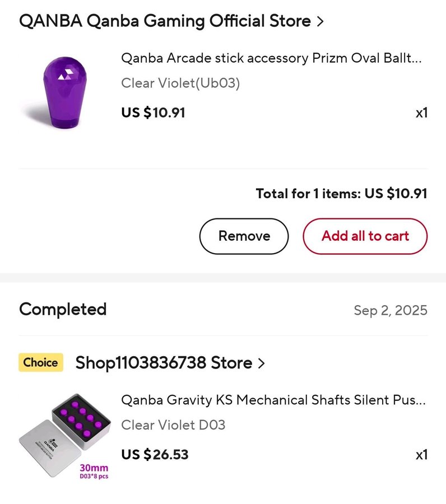Tap the x1 quantity for balltop item
The height and width of the screenshot is (504, 446).
point(421,113)
